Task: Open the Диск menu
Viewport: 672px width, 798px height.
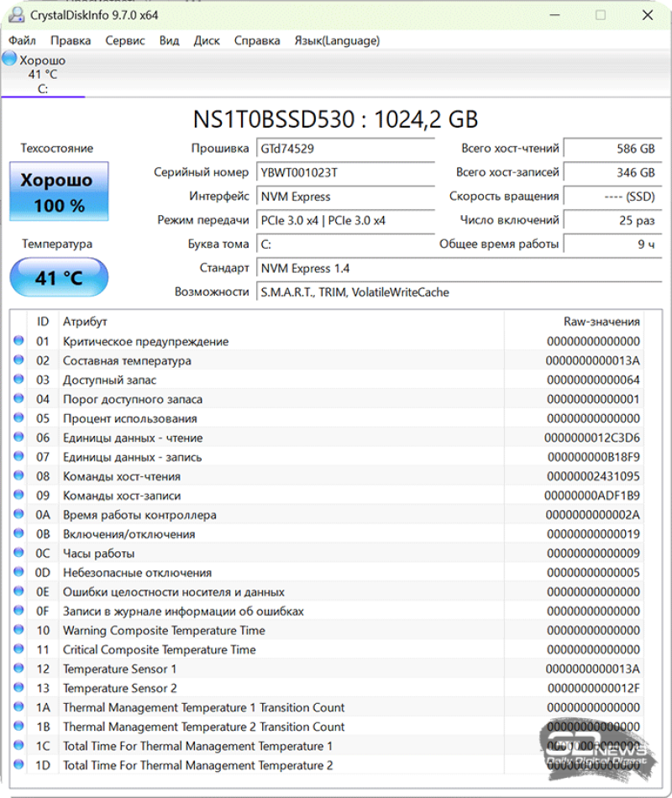Action: 207,40
